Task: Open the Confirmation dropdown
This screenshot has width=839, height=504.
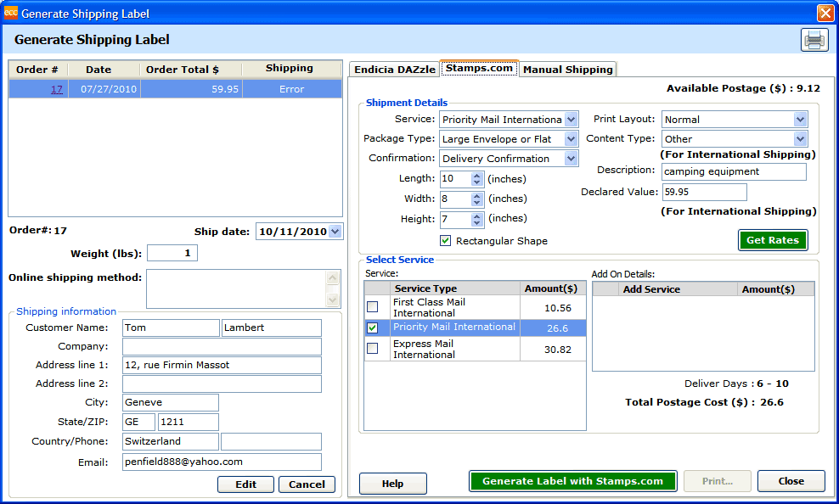Action: [571, 158]
